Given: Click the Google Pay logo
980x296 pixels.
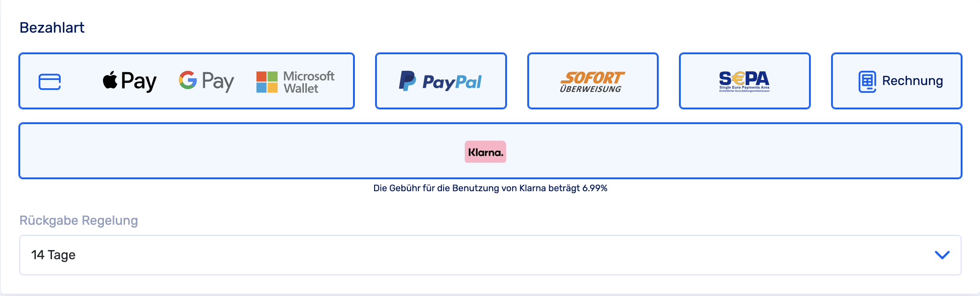Looking at the screenshot, I should point(206,81).
